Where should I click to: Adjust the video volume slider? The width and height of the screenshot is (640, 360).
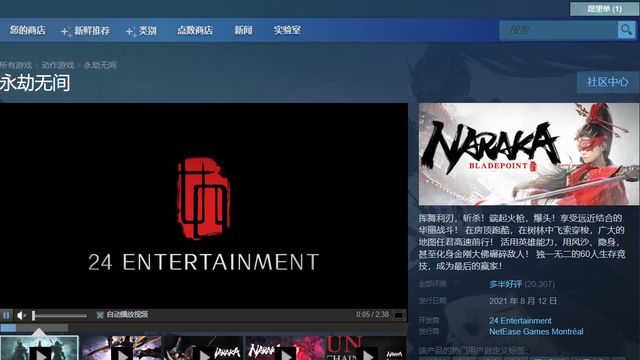click(60, 316)
